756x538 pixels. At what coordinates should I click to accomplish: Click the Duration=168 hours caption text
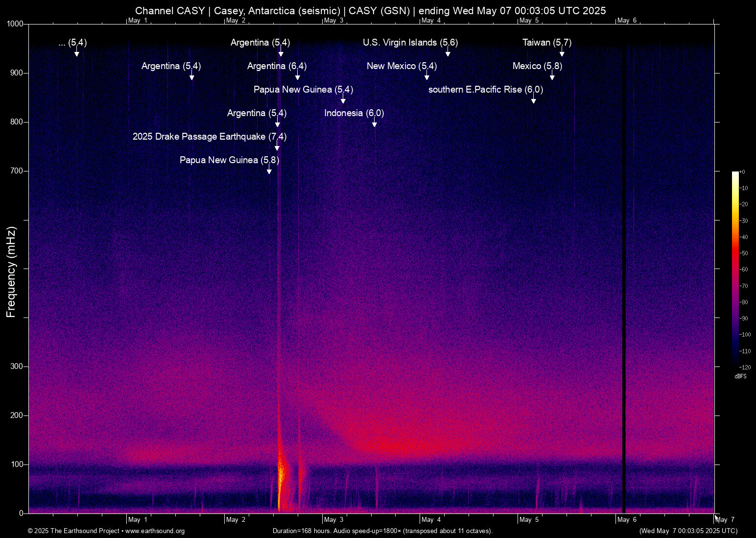click(382, 531)
